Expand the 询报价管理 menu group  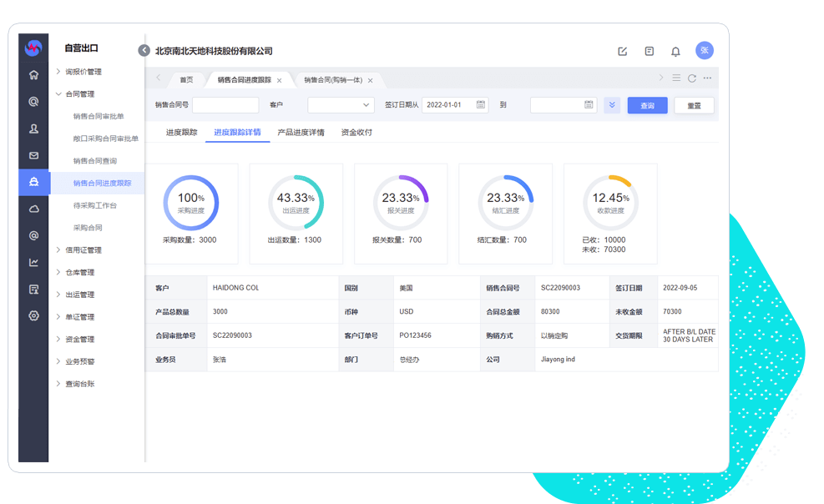[83, 72]
